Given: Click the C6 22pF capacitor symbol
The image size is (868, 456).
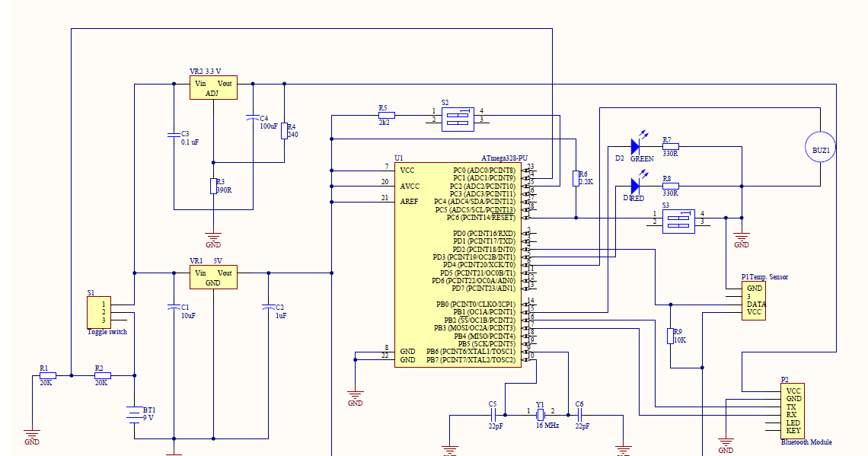Looking at the screenshot, I should pyautogui.click(x=579, y=414).
